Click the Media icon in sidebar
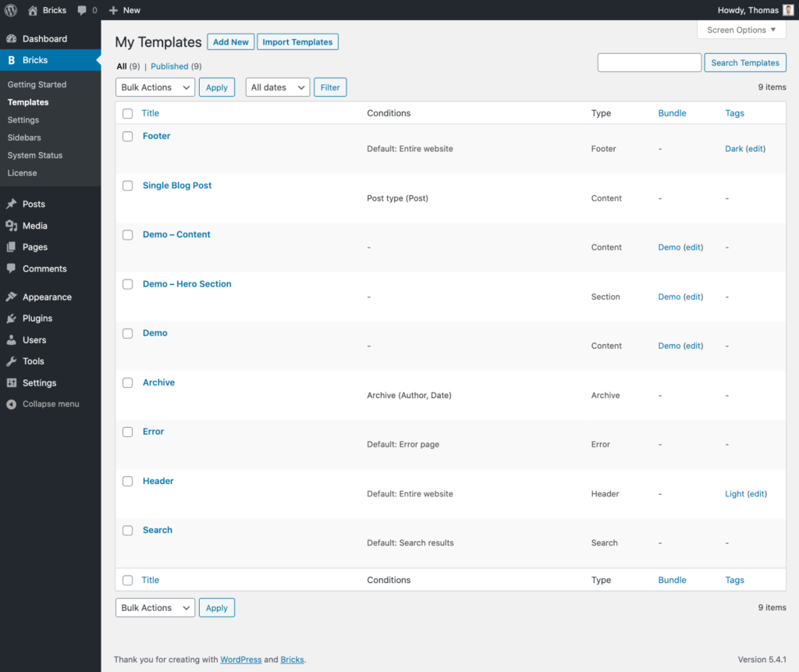Screen dimensions: 799x672 pyautogui.click(x=12, y=226)
